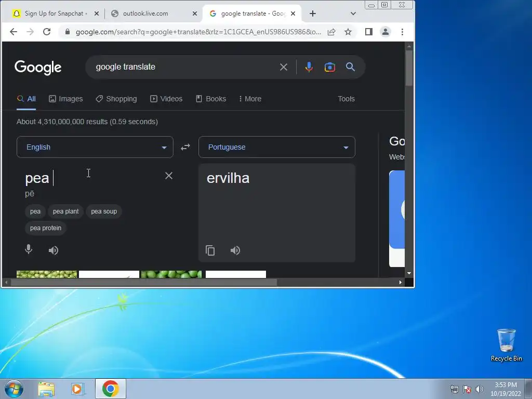The image size is (532, 399).
Task: Clear the Google search box text
Action: 284,67
